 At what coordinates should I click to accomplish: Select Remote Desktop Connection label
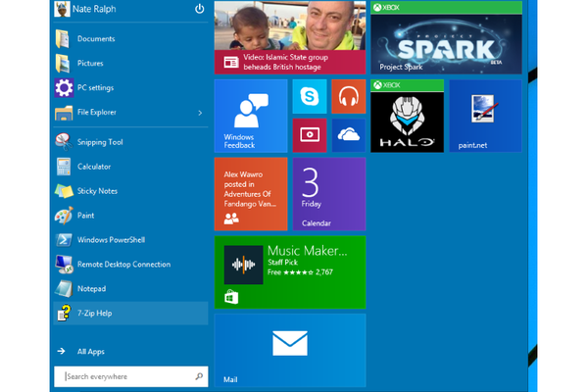124,264
